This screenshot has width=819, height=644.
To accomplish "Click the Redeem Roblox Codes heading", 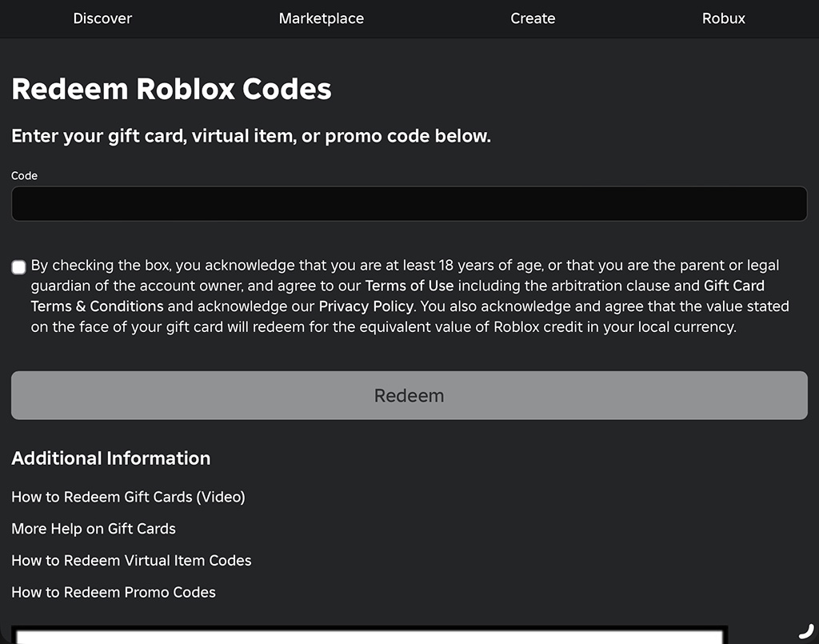I will coord(171,89).
